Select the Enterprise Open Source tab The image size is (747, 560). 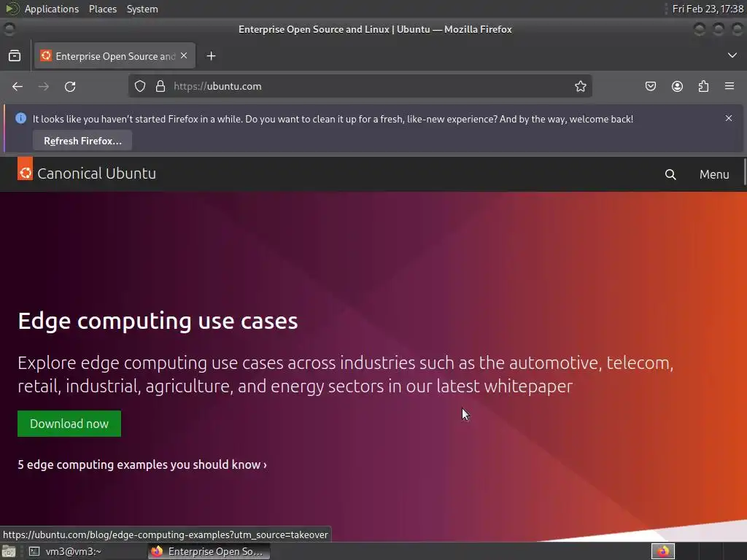point(115,56)
